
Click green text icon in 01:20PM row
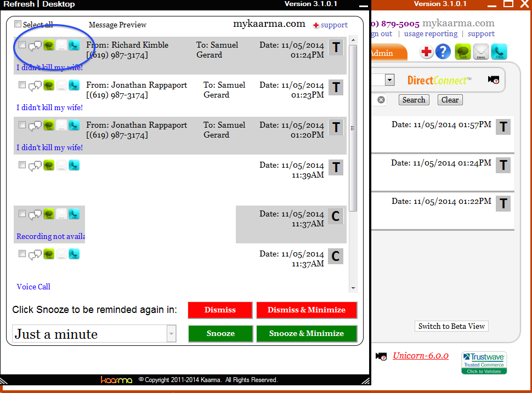pos(49,125)
